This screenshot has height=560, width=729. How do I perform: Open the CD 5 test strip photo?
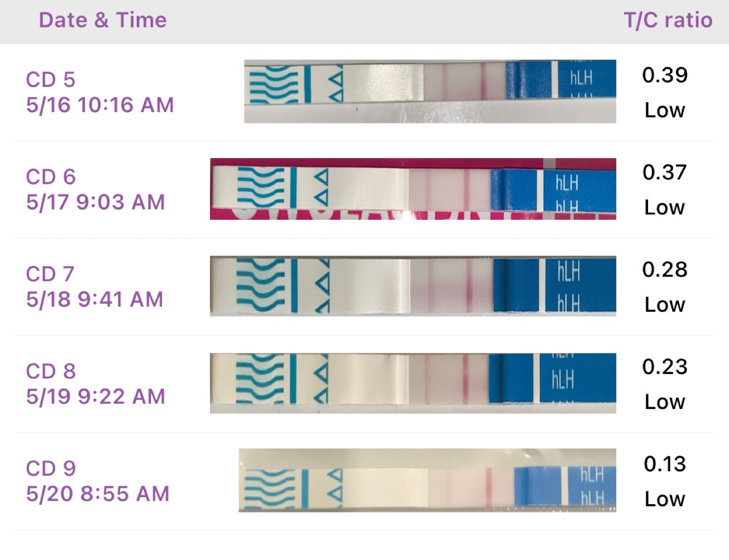point(430,91)
